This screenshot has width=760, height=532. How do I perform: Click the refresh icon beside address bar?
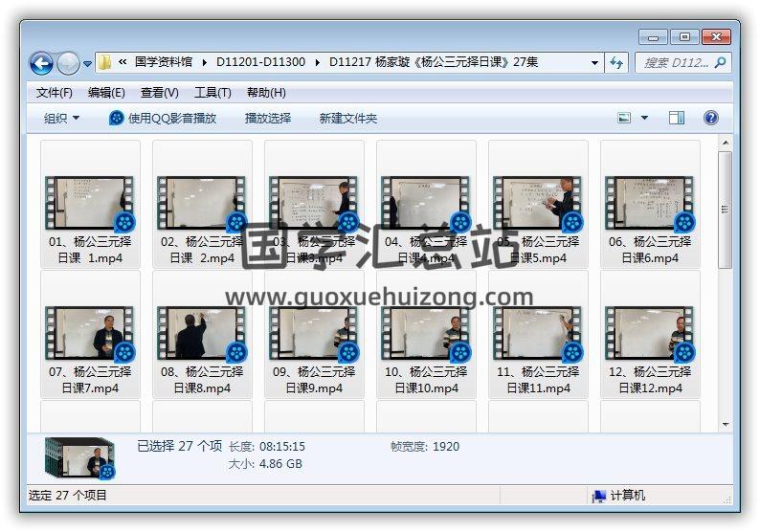(617, 62)
